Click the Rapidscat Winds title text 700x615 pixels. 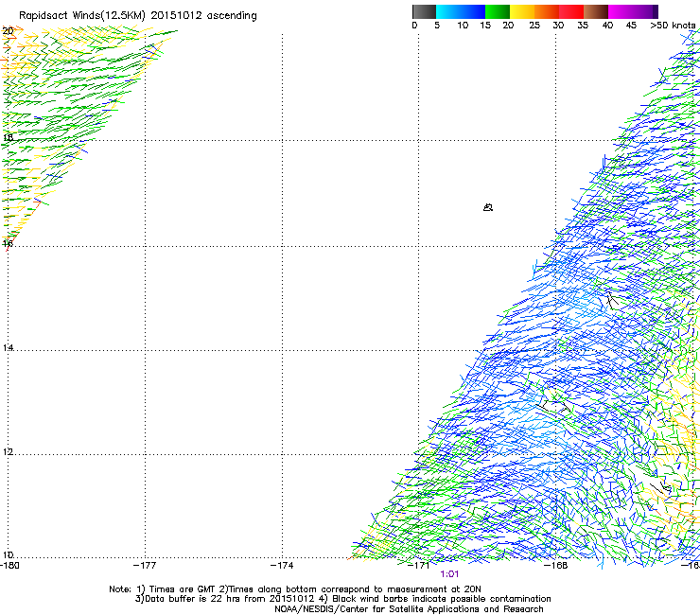138,16
